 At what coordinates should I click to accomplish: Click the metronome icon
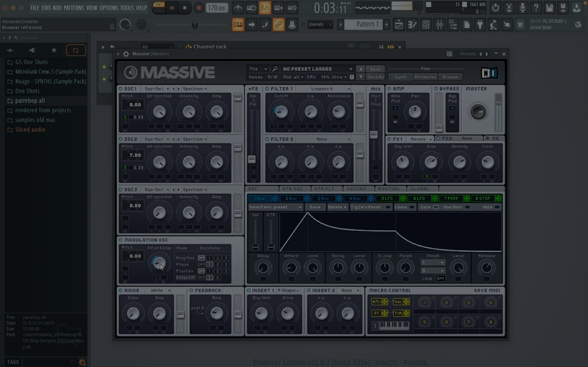238,8
